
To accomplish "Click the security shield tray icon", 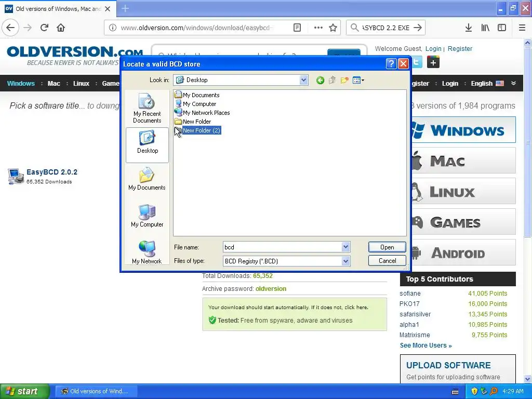I will pos(474,391).
